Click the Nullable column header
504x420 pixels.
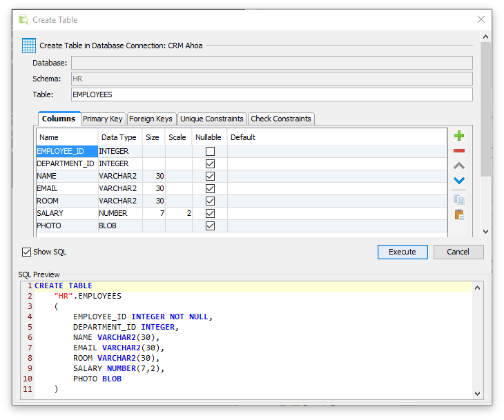pos(210,137)
